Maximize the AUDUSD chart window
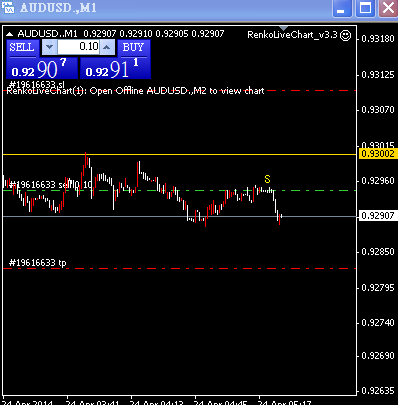The image size is (398, 405). coord(366,8)
